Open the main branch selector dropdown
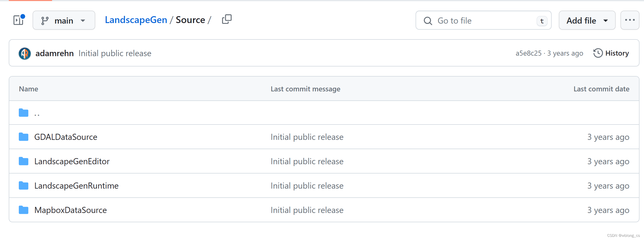Viewport: 644px width, 240px height. coord(64,20)
